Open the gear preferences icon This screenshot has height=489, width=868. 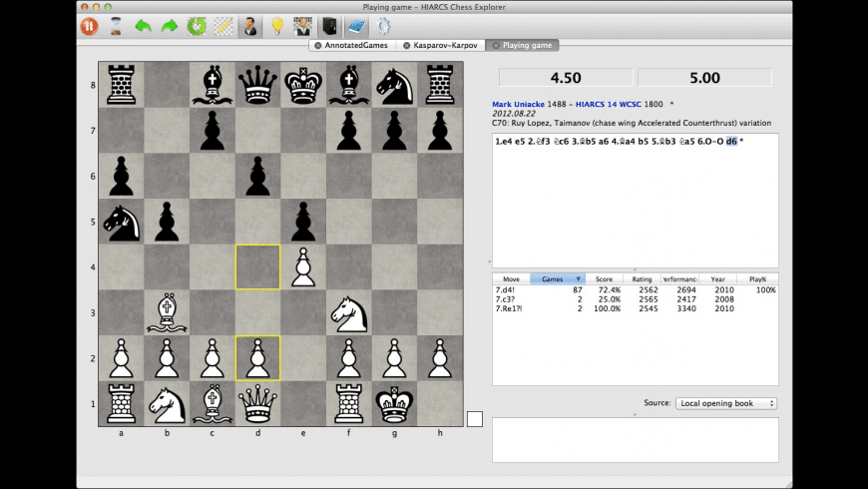(382, 26)
